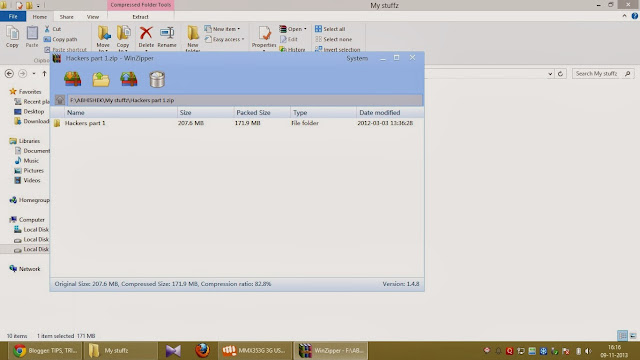This screenshot has width=640, height=360.
Task: Switch to the Extract ribbon tab
Action: coord(140,17)
